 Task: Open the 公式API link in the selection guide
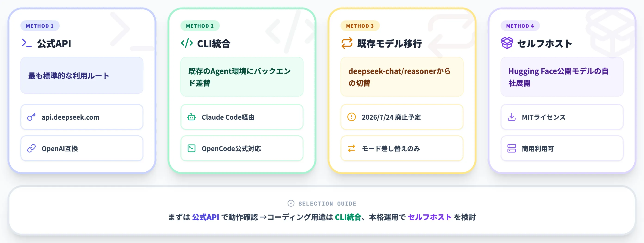tap(206, 217)
